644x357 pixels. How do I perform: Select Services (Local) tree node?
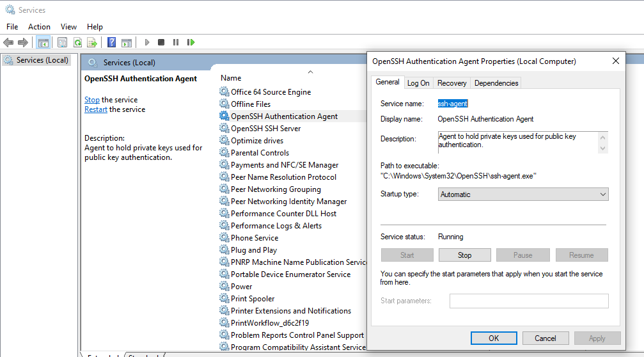pos(36,60)
